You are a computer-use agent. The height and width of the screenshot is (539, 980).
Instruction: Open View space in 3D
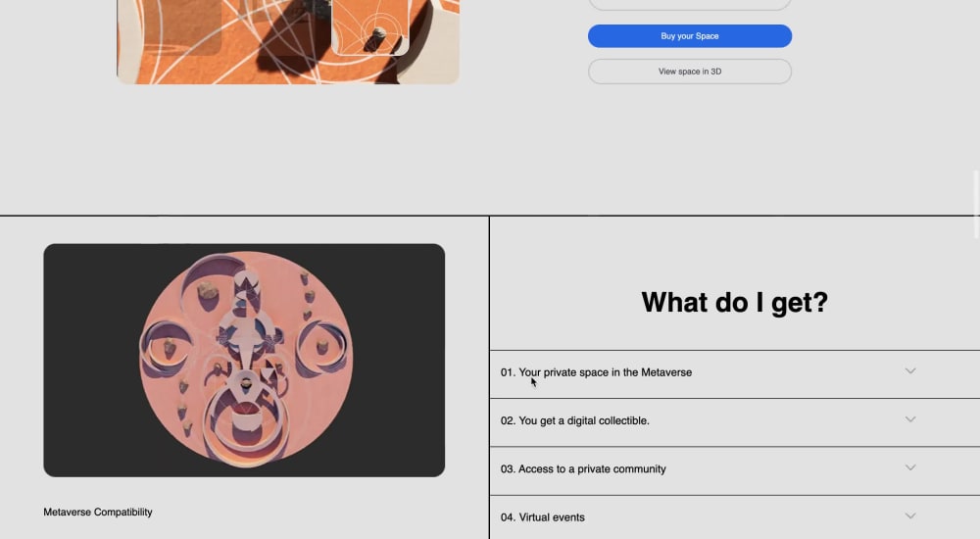[689, 72]
